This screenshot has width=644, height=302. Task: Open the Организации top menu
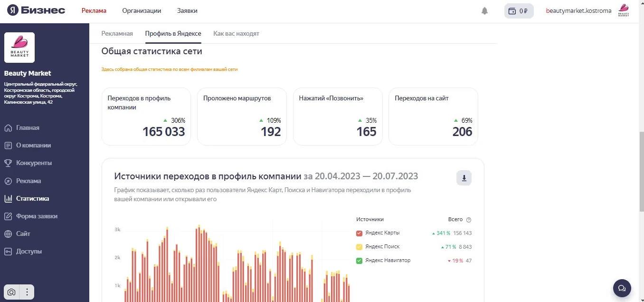(x=142, y=10)
